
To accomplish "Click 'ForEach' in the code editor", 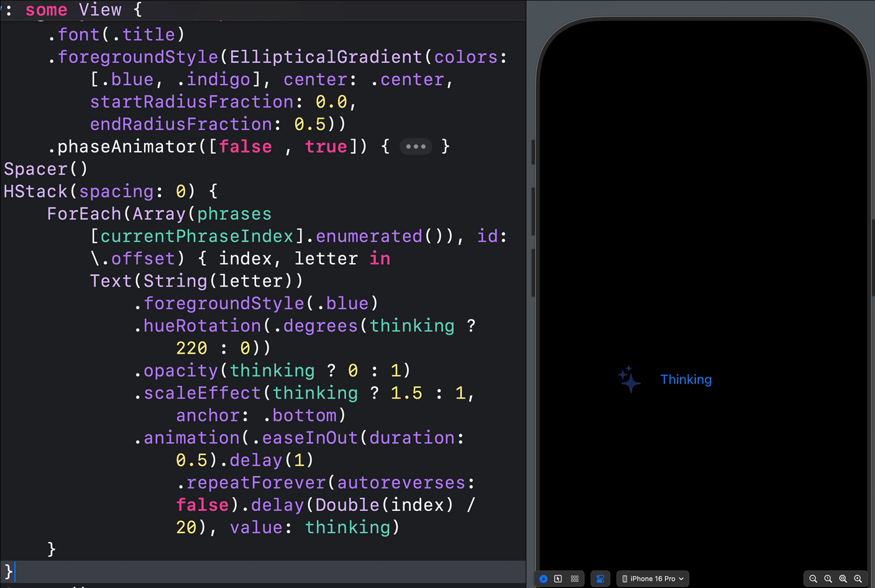I will (84, 214).
